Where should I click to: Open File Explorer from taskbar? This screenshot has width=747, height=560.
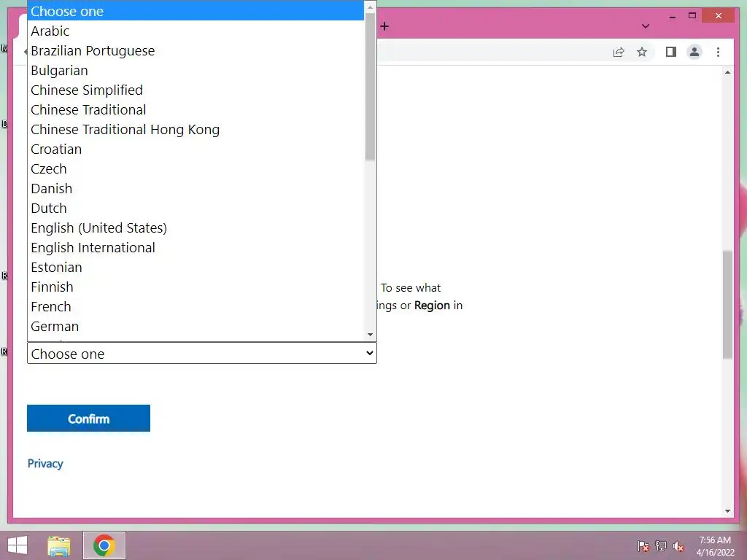point(59,545)
